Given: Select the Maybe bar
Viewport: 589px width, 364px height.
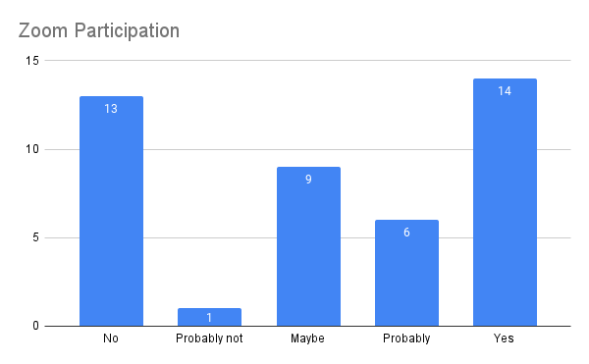Looking at the screenshot, I should coord(308,246).
